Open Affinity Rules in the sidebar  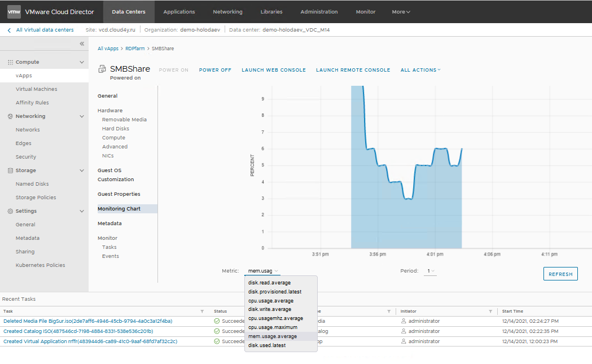coord(32,103)
